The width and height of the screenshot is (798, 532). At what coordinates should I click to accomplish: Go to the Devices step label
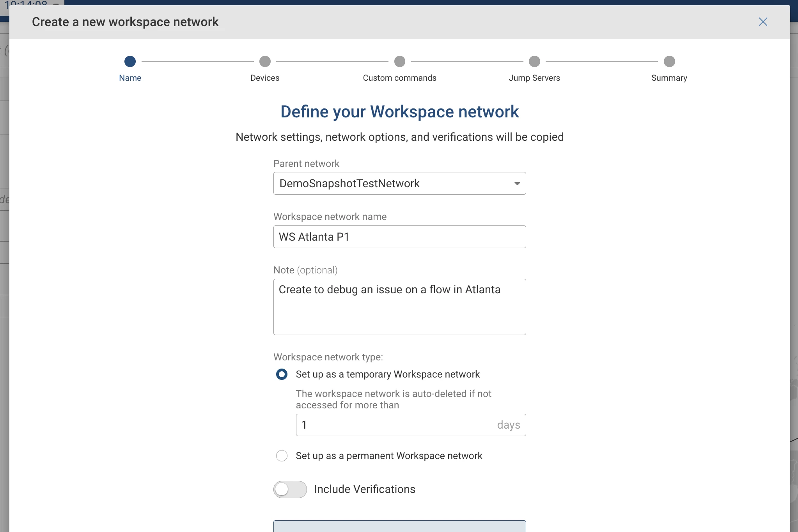pos(265,78)
